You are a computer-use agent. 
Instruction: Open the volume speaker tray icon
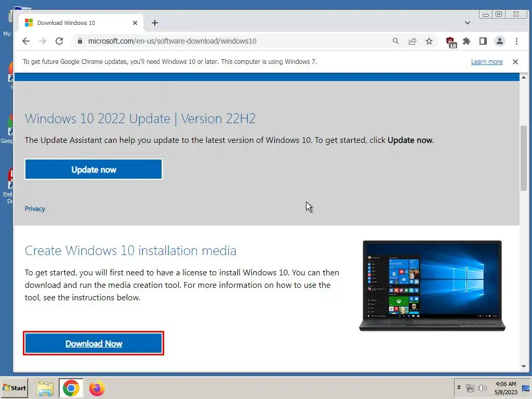click(482, 388)
